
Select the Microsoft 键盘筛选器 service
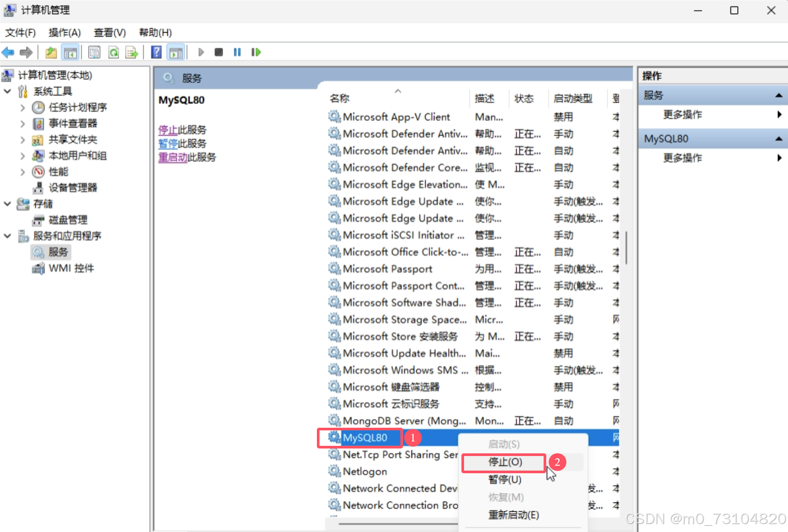click(x=473, y=388)
